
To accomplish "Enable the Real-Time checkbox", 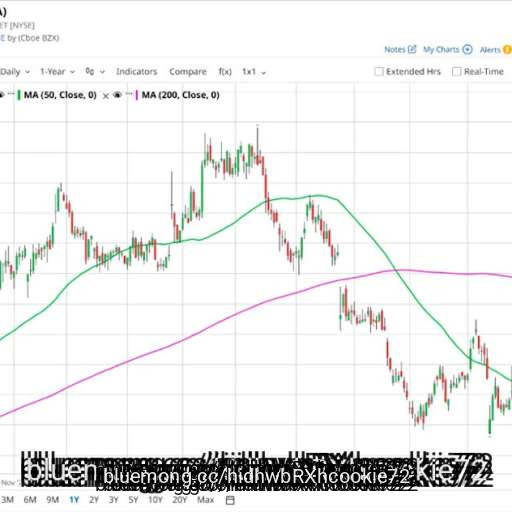I will [x=456, y=71].
